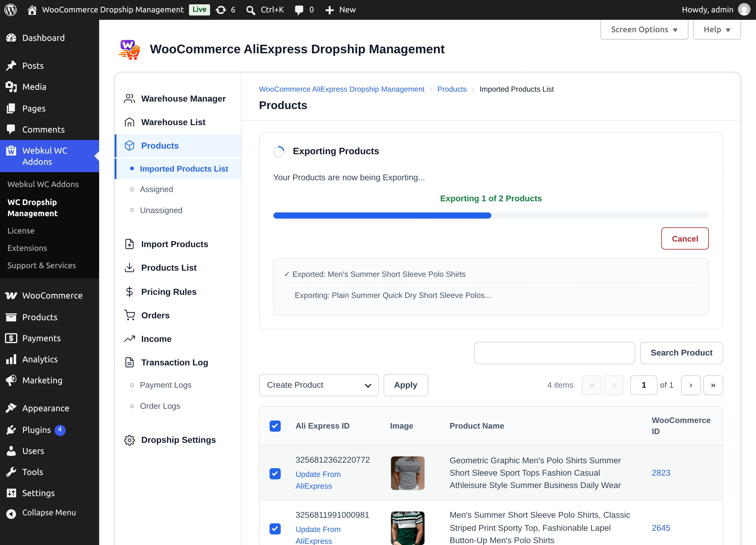Open the Extensions submenu in WordPress sidebar
The image size is (756, 545).
27,248
